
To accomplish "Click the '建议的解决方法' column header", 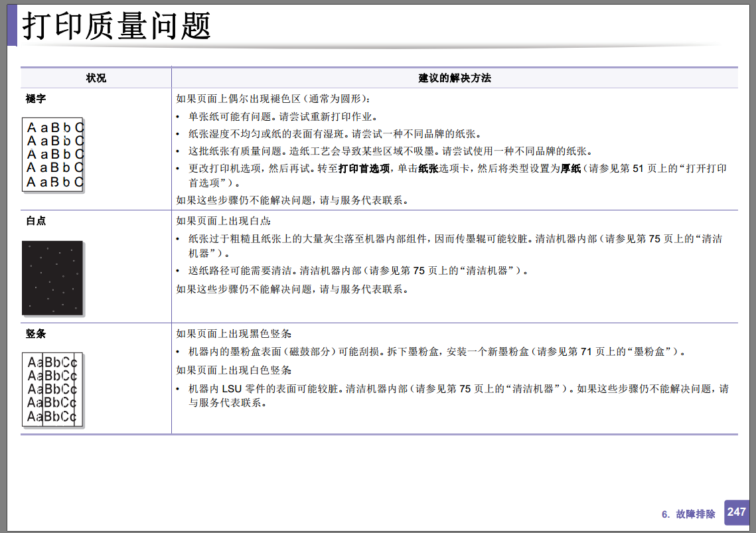I will coord(455,78).
